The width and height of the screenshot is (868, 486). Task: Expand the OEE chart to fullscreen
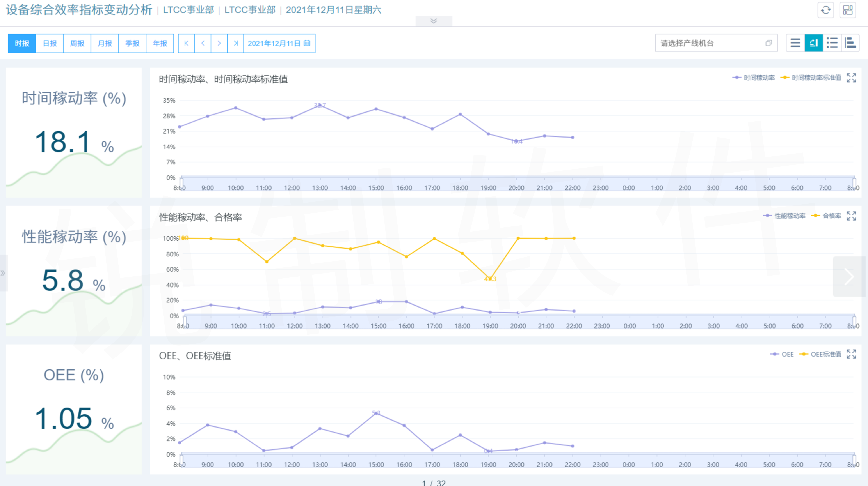pyautogui.click(x=851, y=354)
